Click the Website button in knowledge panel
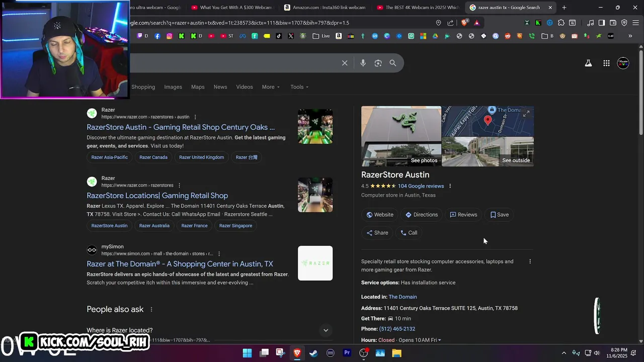The image size is (644, 362). pyautogui.click(x=380, y=215)
